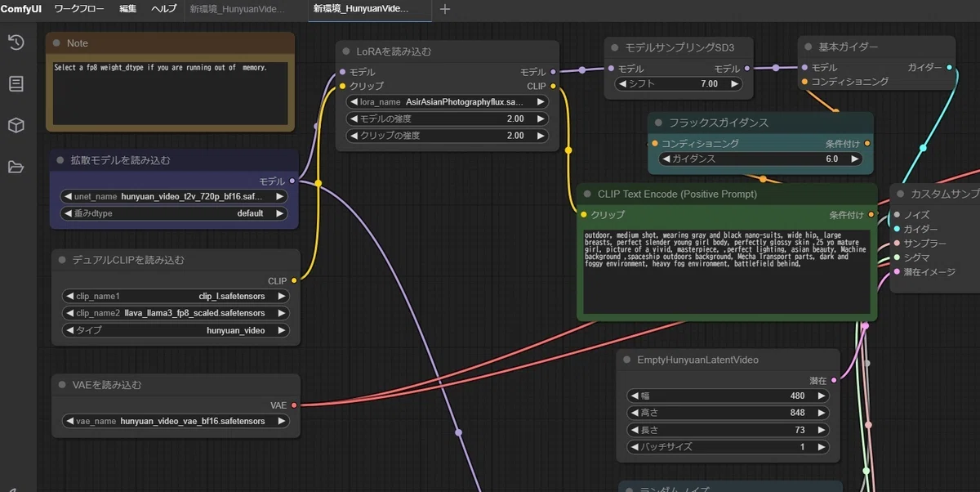Click the ガイダンス 6.0 value field

click(x=761, y=159)
